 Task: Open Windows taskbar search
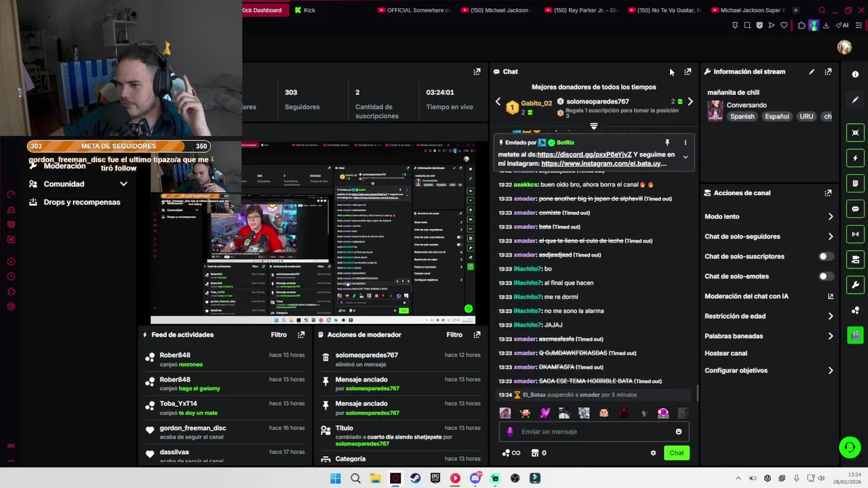(x=355, y=478)
